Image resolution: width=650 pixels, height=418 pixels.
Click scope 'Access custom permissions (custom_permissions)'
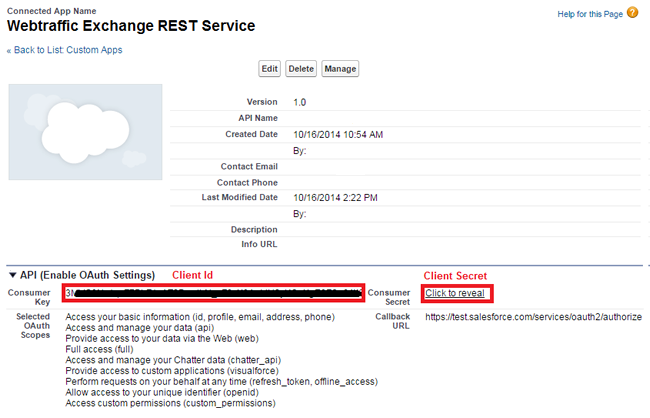[x=170, y=403]
